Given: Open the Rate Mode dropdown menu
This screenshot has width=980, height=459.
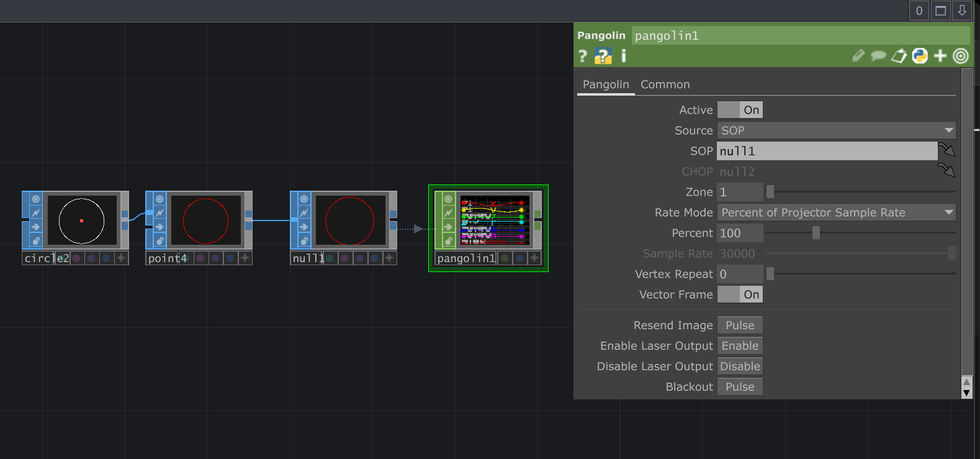Looking at the screenshot, I should (x=837, y=212).
